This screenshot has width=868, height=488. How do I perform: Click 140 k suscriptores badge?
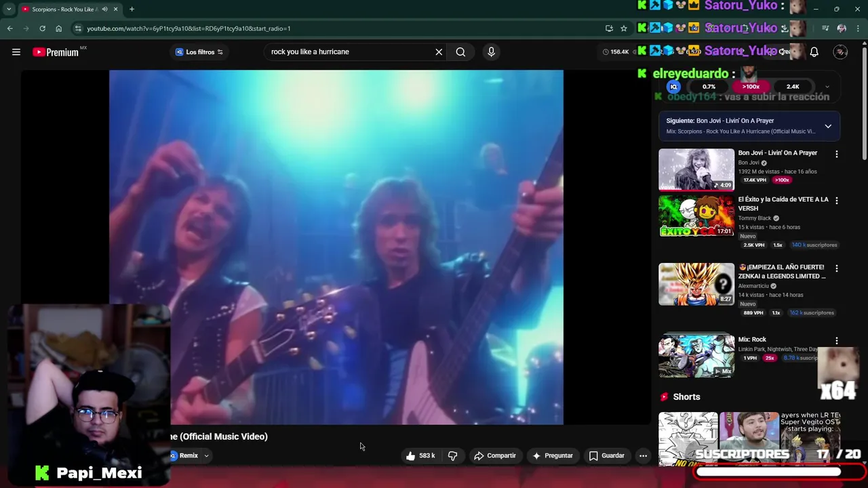(814, 245)
